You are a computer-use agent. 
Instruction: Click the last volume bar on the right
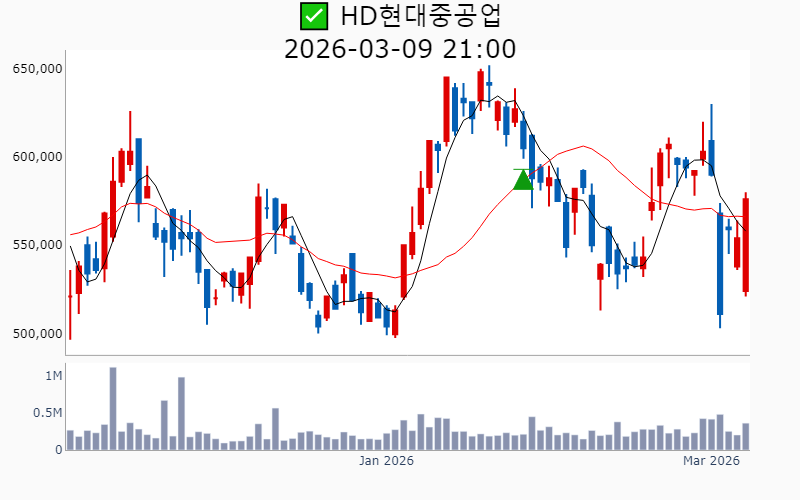tap(746, 437)
